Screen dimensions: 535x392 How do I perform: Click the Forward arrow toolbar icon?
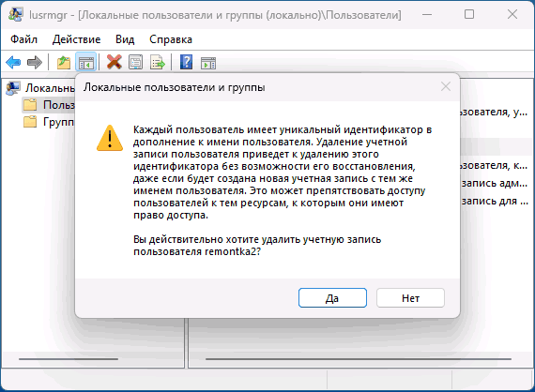point(35,63)
